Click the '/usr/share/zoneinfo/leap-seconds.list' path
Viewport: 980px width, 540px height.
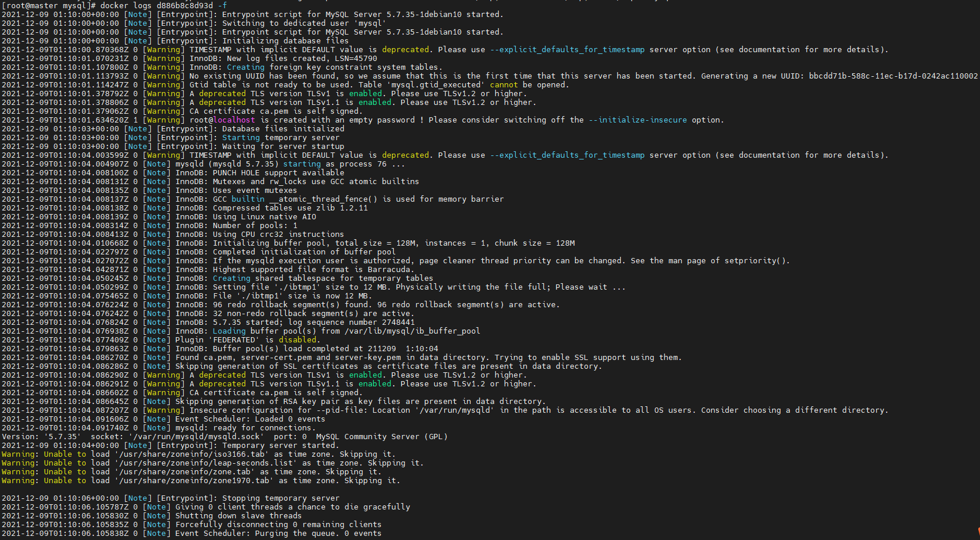pyautogui.click(x=206, y=463)
